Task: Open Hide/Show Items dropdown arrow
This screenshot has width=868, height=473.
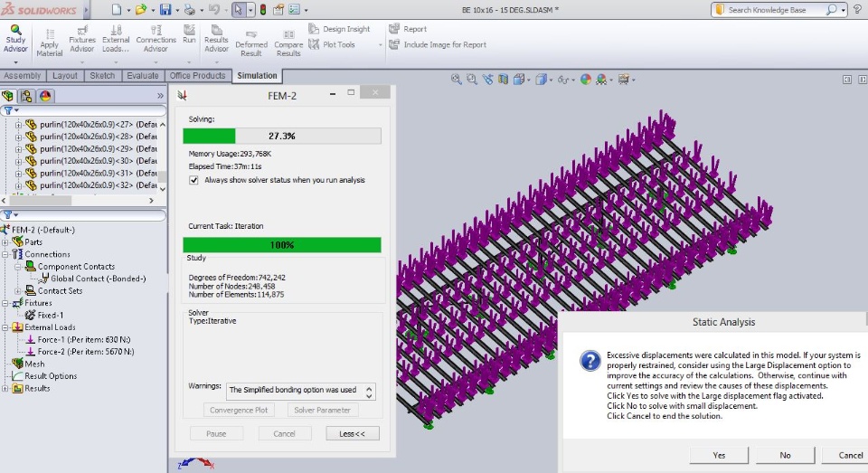Action: (x=572, y=80)
